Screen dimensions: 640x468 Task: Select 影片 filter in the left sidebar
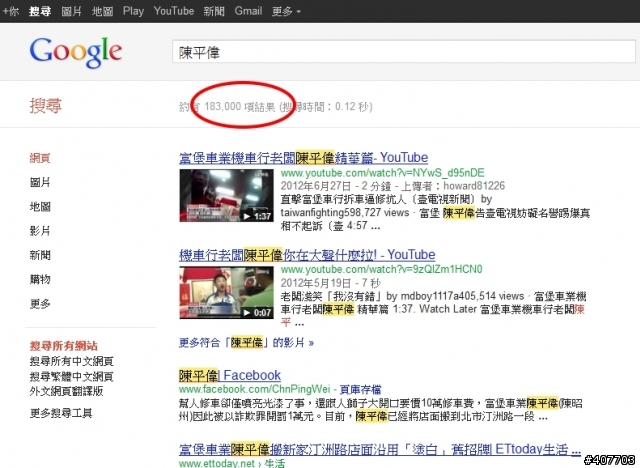[40, 231]
